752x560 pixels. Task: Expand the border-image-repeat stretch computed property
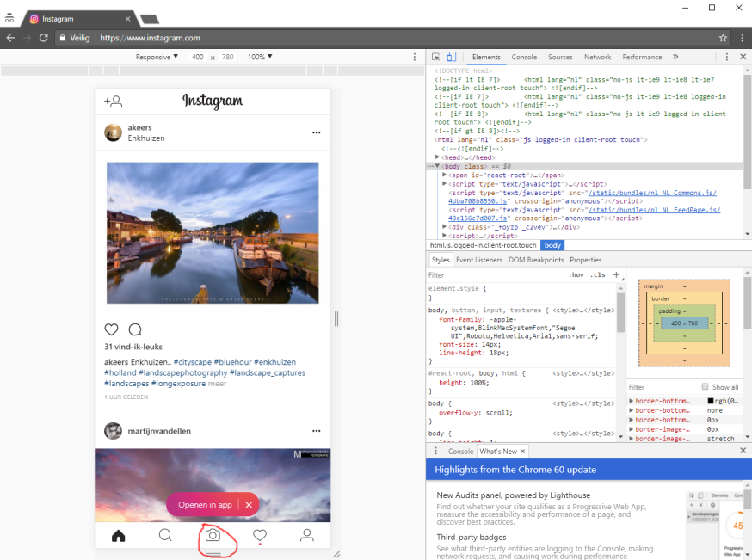(632, 438)
